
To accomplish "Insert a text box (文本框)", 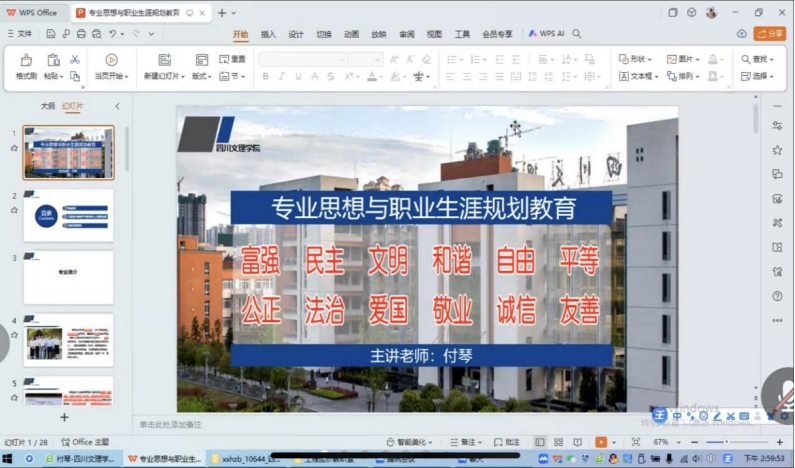I will point(636,76).
